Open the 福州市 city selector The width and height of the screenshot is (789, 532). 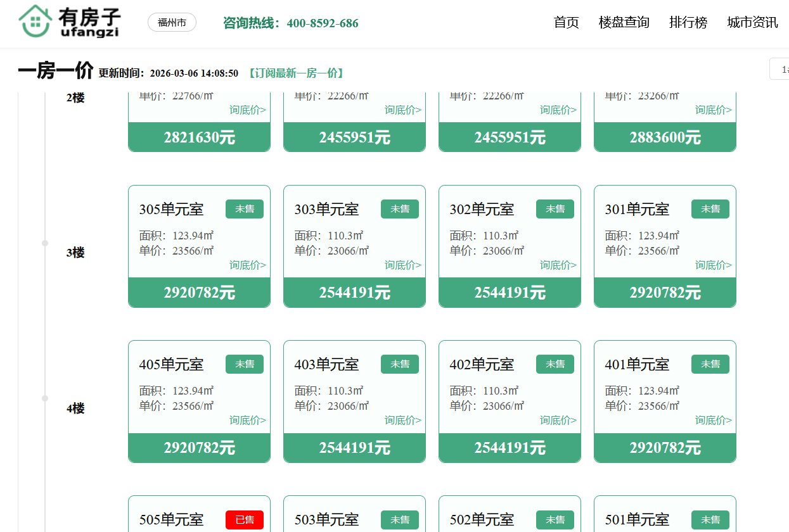[172, 23]
